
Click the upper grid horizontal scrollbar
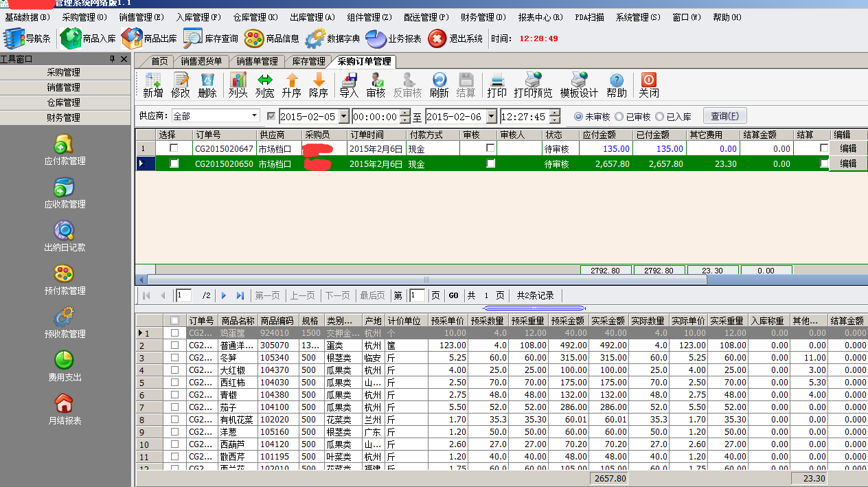[426, 280]
